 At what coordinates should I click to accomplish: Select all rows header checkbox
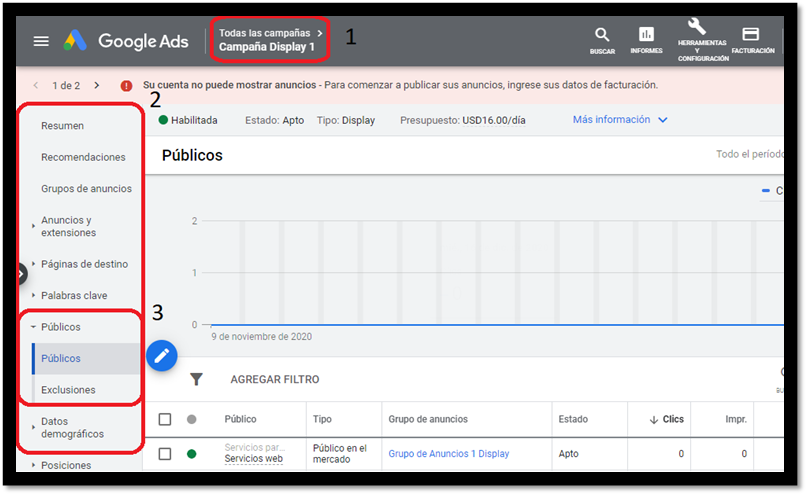click(165, 419)
